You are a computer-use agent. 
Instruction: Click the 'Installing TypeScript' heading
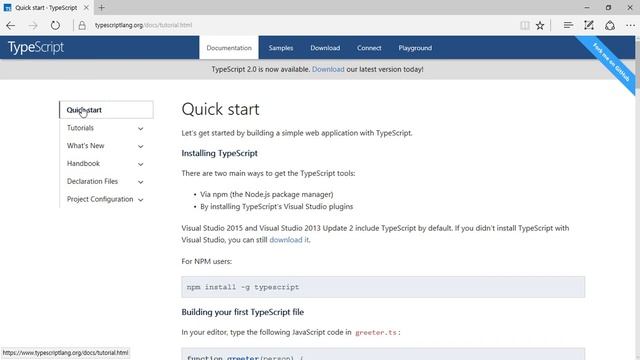click(x=220, y=153)
